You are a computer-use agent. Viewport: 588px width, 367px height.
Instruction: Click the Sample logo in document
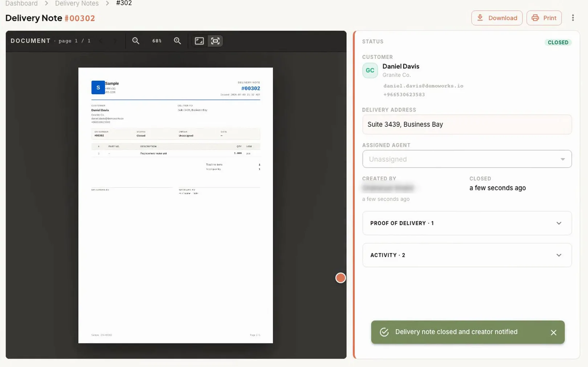pyautogui.click(x=98, y=88)
